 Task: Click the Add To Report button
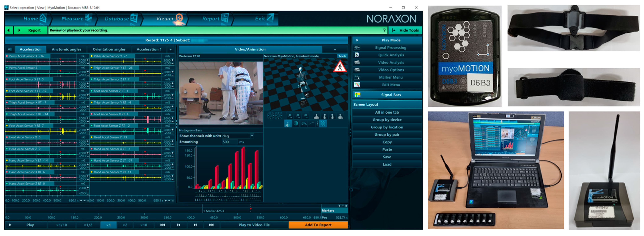(x=318, y=225)
